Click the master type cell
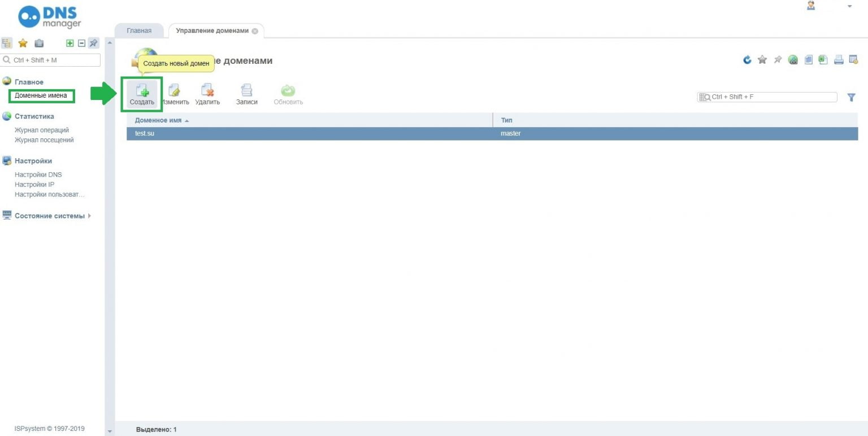The image size is (868, 436). [x=510, y=134]
